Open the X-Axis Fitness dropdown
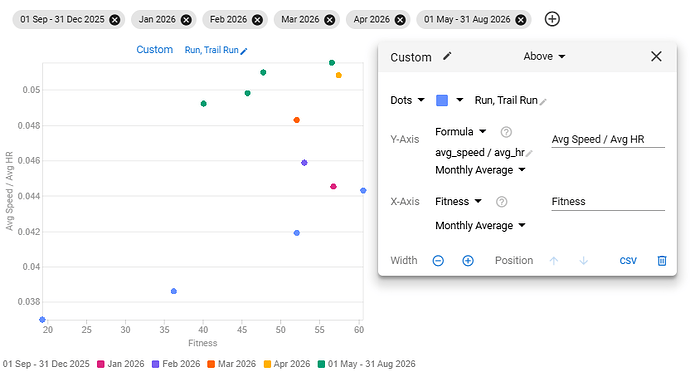 coord(459,202)
